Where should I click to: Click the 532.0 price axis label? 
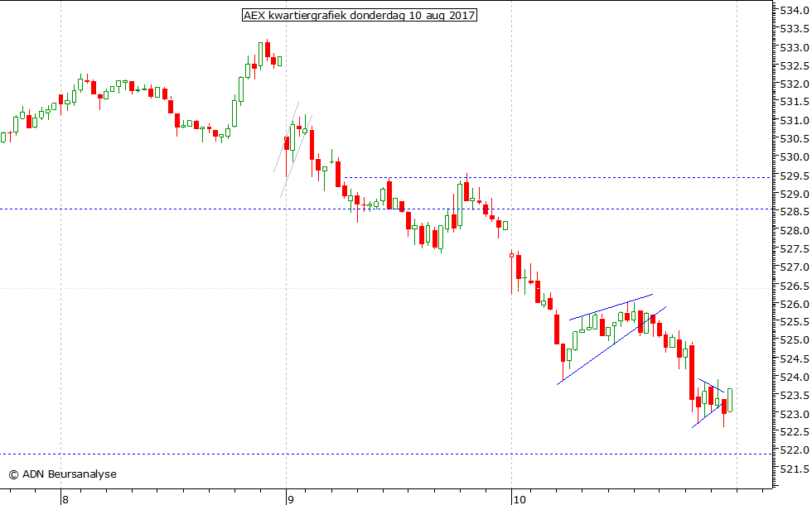point(795,84)
